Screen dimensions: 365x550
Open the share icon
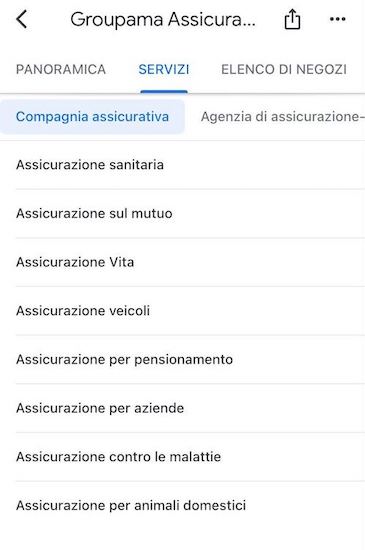pyautogui.click(x=292, y=19)
